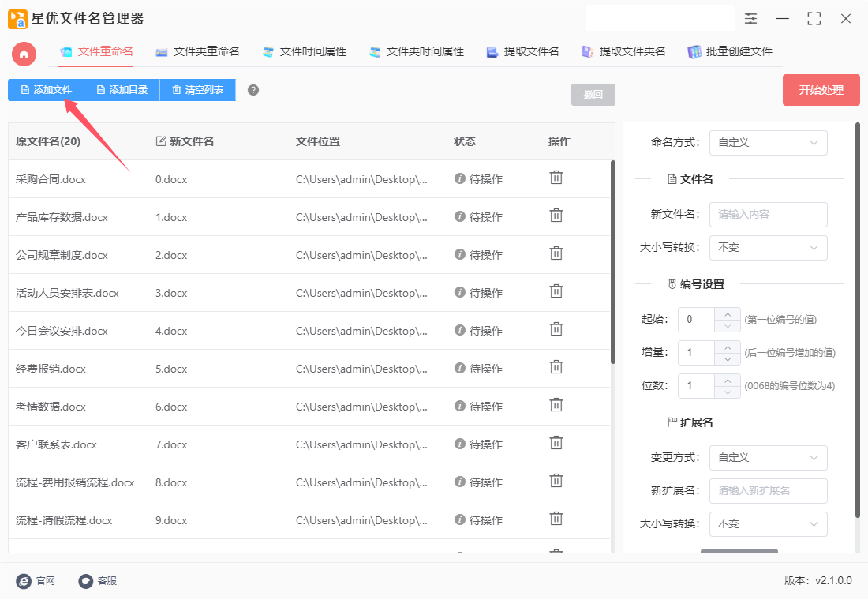
Task: Open the 文件夹重命名 tab
Action: click(197, 52)
